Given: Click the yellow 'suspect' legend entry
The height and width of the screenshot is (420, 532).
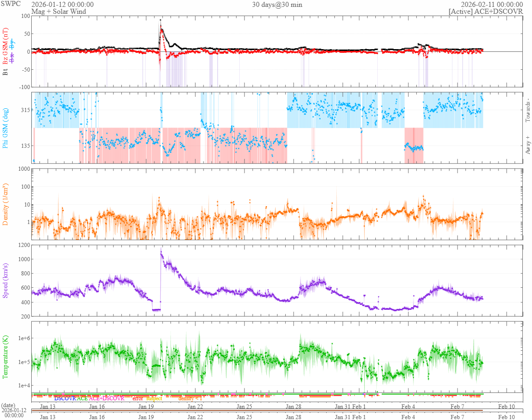Looking at the screenshot, I should 154,398.
